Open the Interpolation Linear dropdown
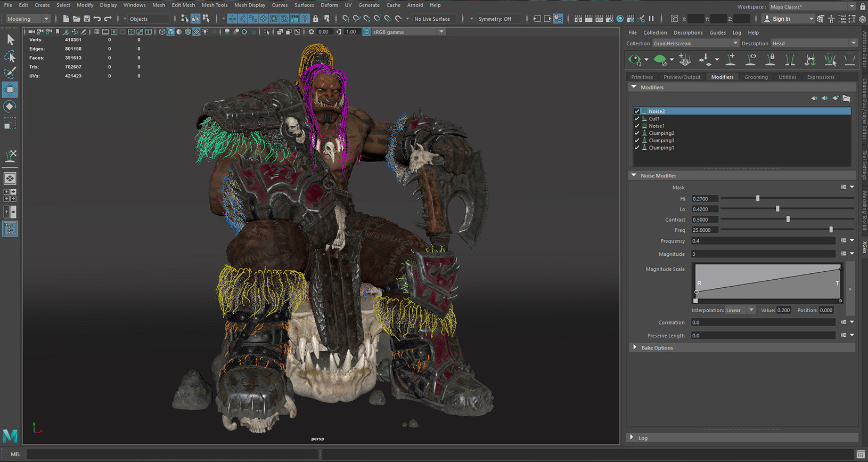The image size is (868, 462). point(740,310)
